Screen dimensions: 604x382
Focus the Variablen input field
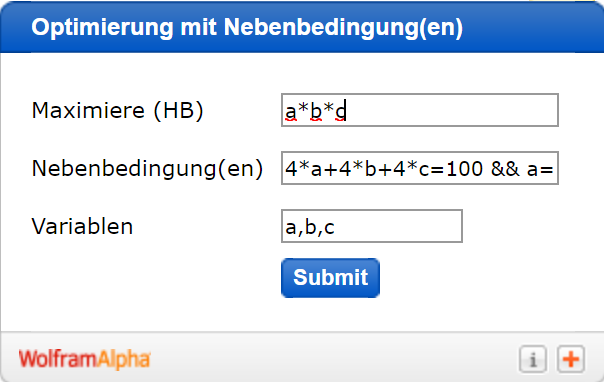pyautogui.click(x=372, y=226)
